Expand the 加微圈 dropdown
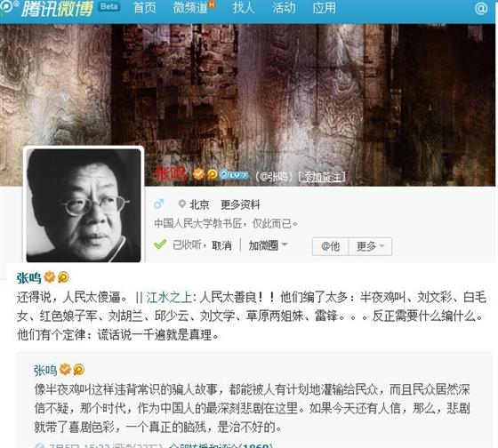This screenshot has width=498, height=448. pyautogui.click(x=268, y=245)
